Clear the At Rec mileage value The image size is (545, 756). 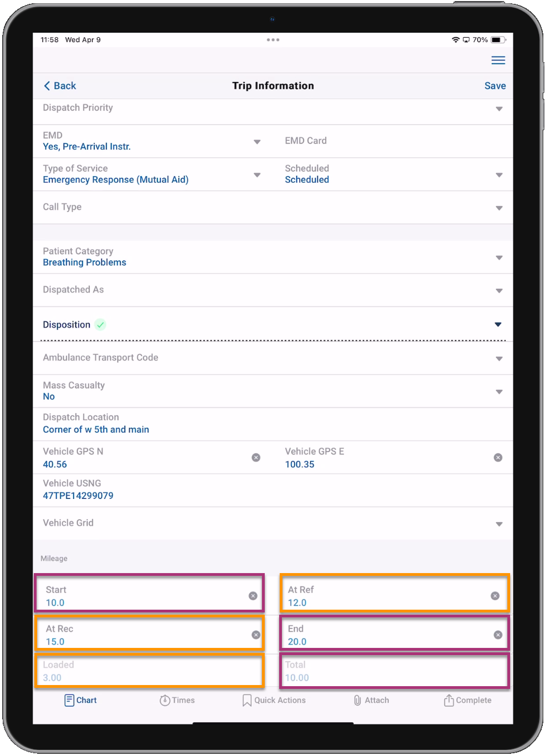click(x=256, y=635)
